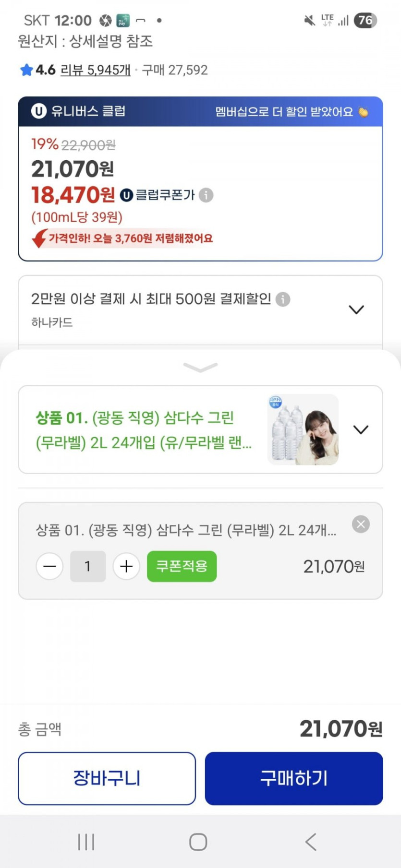This screenshot has width=401, height=868.
Task: Tap the quantity input field showing 1
Action: [x=88, y=566]
